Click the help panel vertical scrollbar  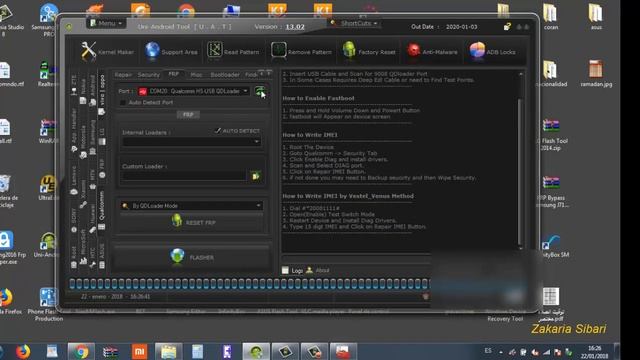click(520, 161)
